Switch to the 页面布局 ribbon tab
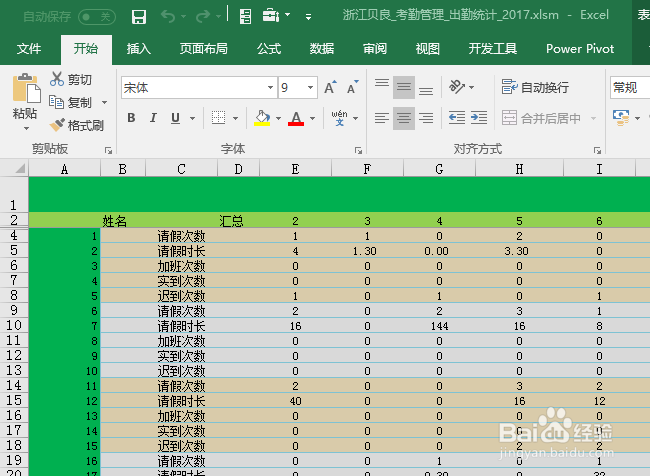This screenshot has width=650, height=476. coord(204,49)
